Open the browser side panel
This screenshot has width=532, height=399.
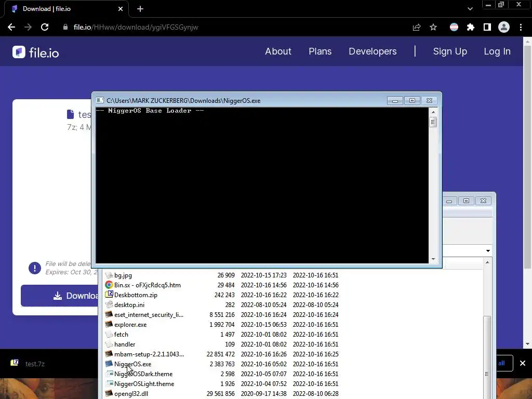pyautogui.click(x=487, y=27)
